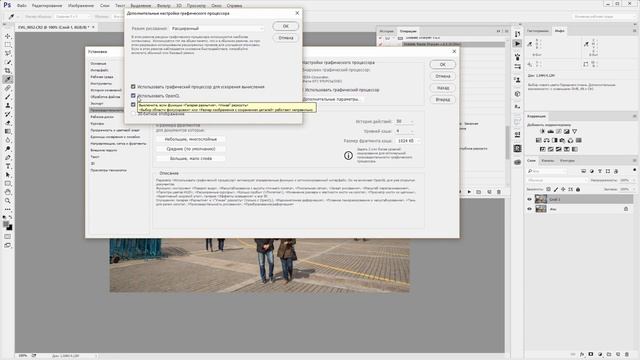The width and height of the screenshot is (640, 360).
Task: Select the Zoom tool
Action: pos(8,201)
